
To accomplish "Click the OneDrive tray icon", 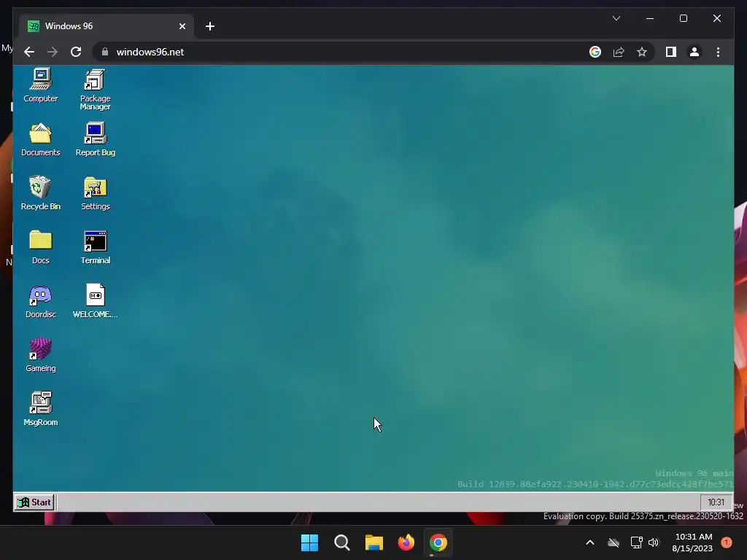I will pyautogui.click(x=614, y=542).
